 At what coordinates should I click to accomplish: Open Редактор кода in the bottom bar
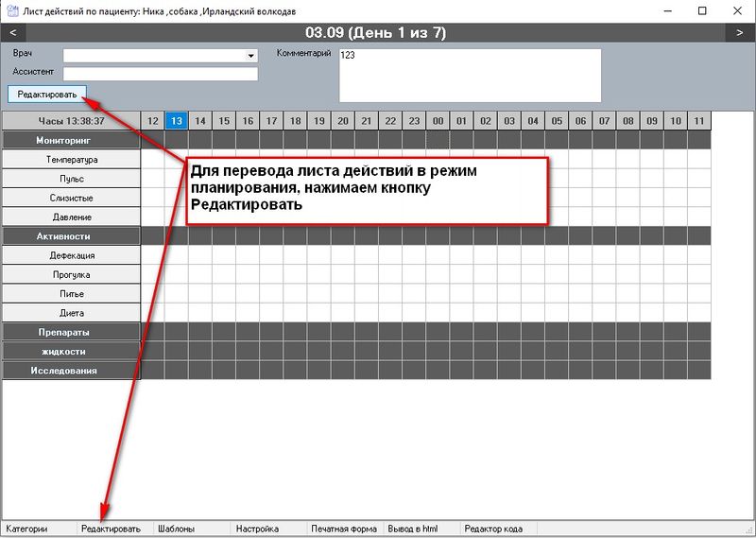(x=494, y=529)
